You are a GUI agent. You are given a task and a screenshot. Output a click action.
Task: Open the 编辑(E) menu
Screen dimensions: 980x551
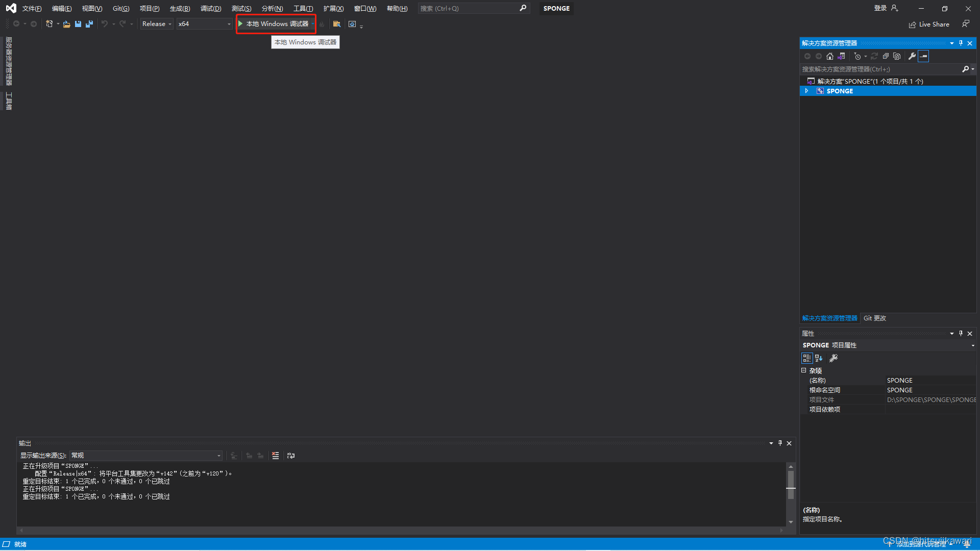(x=62, y=9)
